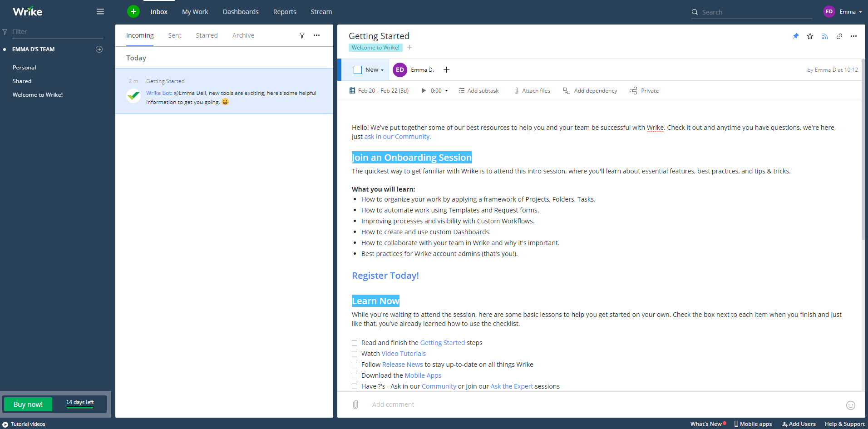Check the 'Watch Video Tutorials' item
The height and width of the screenshot is (429, 868).
[x=355, y=354]
